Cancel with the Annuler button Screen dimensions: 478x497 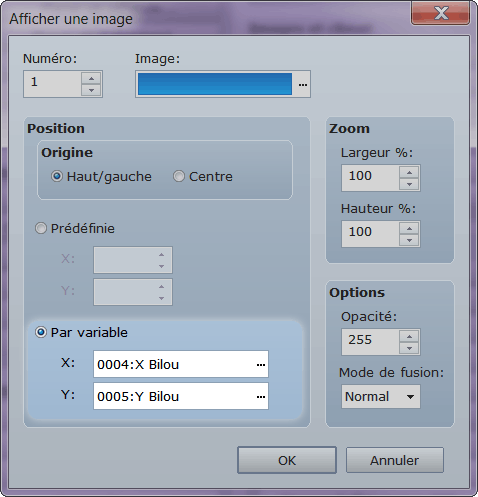395,460
